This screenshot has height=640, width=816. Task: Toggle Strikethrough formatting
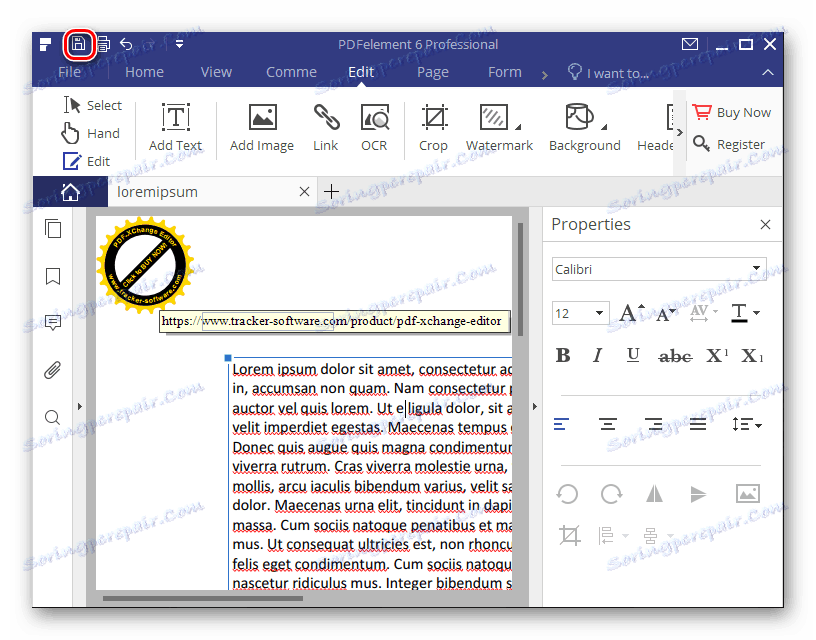click(675, 356)
